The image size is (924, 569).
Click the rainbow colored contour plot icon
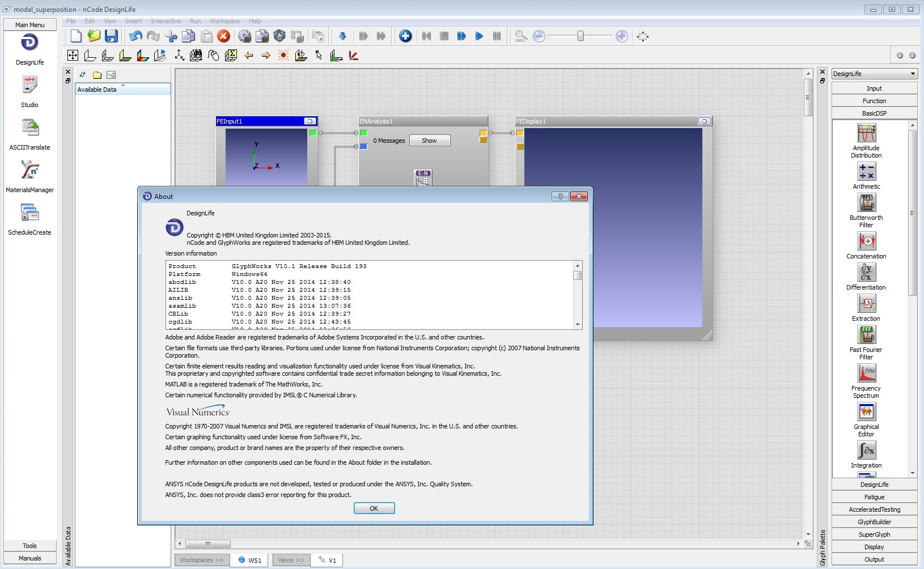click(x=143, y=55)
